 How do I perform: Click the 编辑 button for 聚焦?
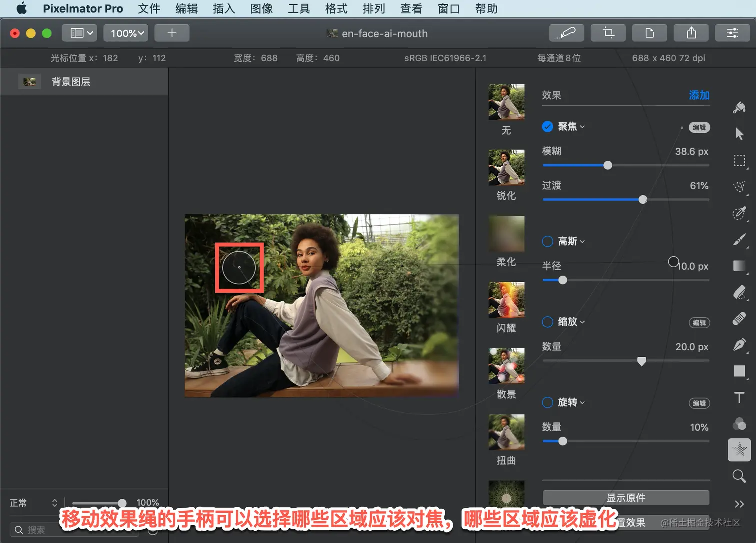pyautogui.click(x=699, y=127)
